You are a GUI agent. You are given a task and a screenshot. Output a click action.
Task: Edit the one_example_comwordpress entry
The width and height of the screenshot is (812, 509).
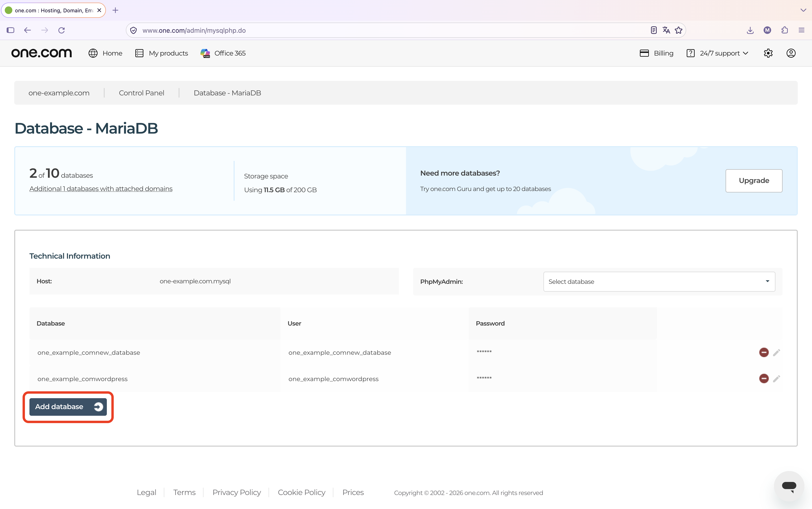tap(776, 379)
